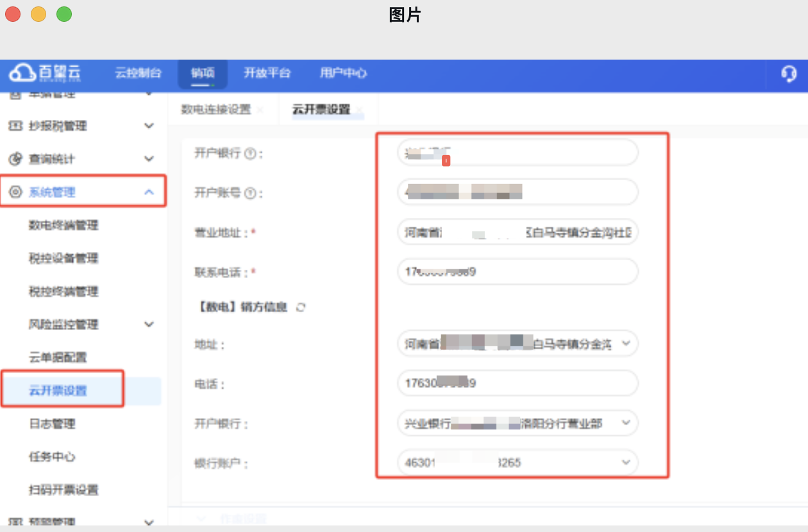
Task: Click the green macOS zoom button
Action: [64, 13]
